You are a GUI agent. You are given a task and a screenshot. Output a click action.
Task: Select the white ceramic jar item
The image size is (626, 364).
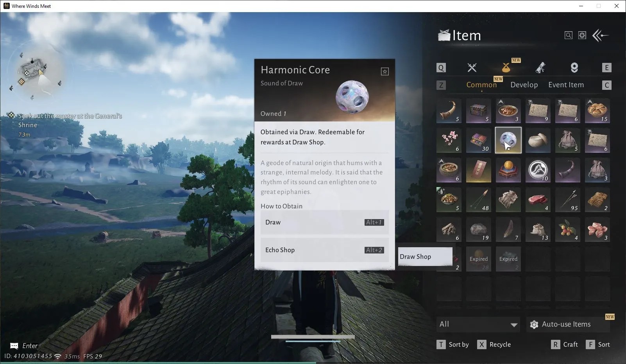[538, 140]
